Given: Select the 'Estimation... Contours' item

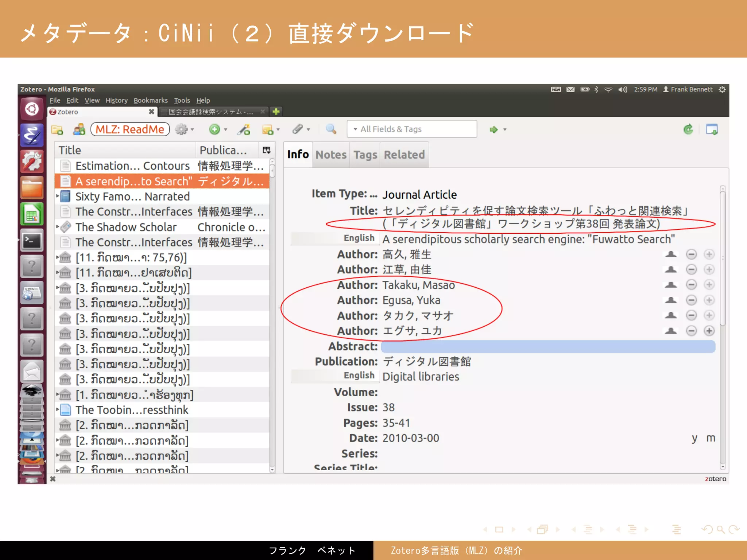Looking at the screenshot, I should (162, 166).
